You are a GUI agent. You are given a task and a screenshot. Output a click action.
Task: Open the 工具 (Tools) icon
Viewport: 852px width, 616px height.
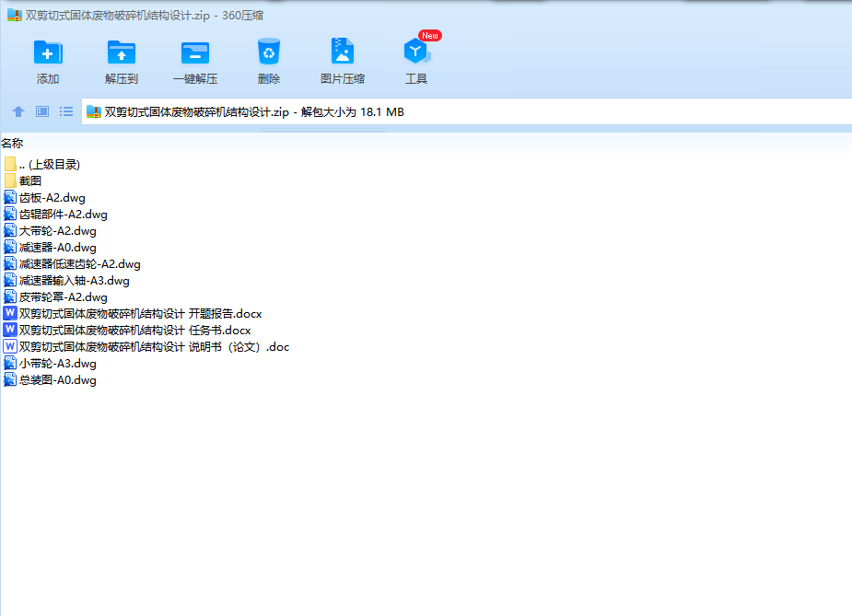coord(416,51)
